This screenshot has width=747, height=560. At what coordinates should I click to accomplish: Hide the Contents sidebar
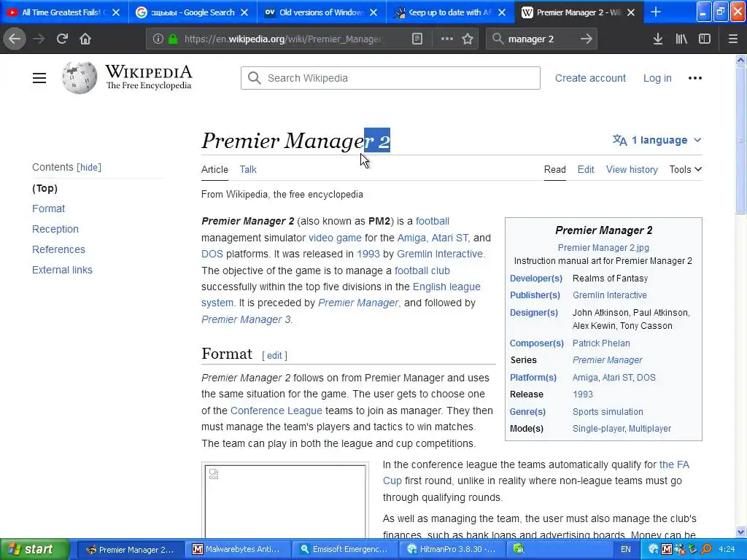[89, 167]
